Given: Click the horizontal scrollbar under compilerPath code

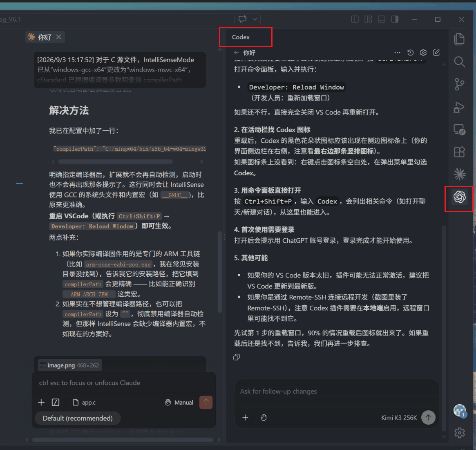Looking at the screenshot, I should pos(115,161).
